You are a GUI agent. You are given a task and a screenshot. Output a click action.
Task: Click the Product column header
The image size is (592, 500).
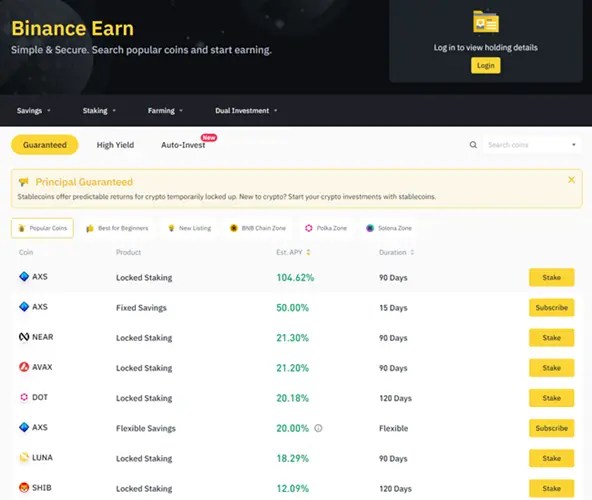coord(128,252)
